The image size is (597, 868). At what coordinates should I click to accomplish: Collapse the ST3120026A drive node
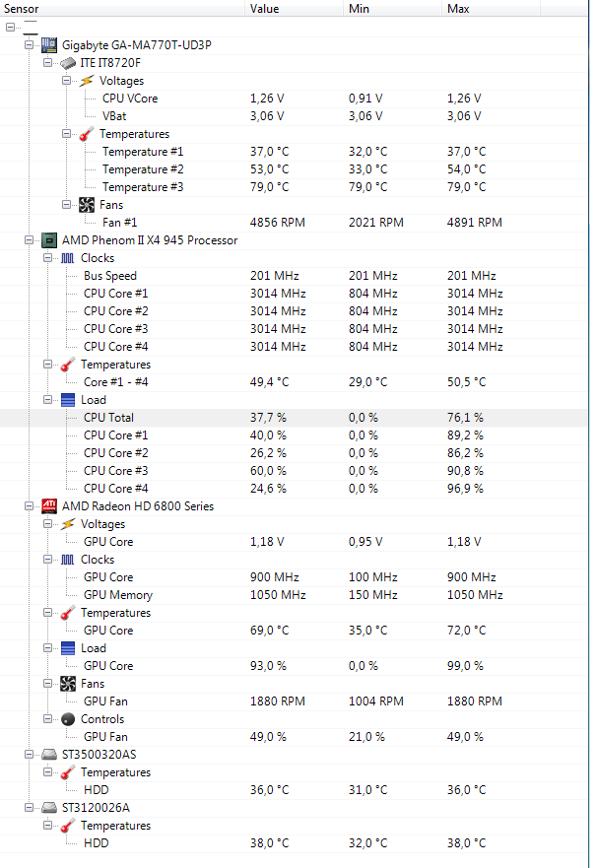pyautogui.click(x=29, y=808)
